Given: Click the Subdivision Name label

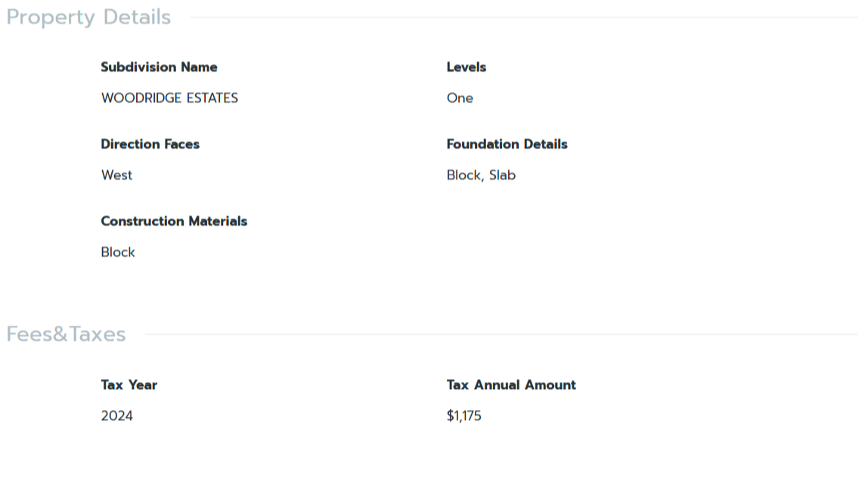Looking at the screenshot, I should 159,67.
